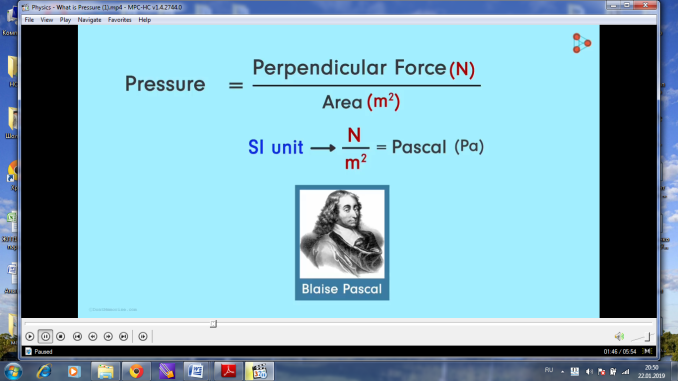This screenshot has height=381, width=678.
Task: Click the Play button in the controls
Action: [30, 336]
